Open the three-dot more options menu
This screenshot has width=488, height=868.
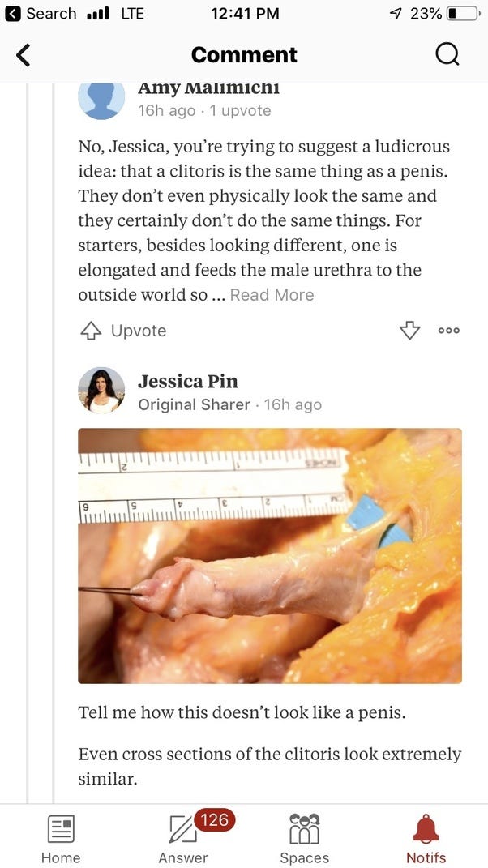[x=448, y=331]
